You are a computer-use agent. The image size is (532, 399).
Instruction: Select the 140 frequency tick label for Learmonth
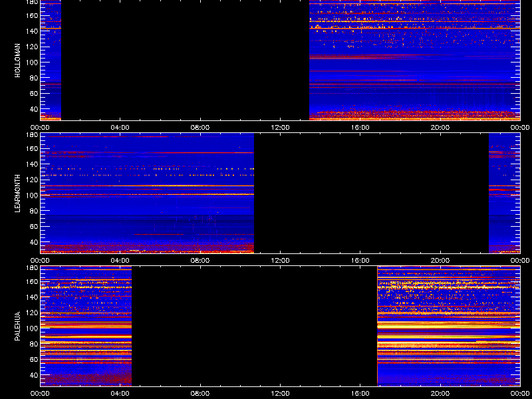[33, 164]
